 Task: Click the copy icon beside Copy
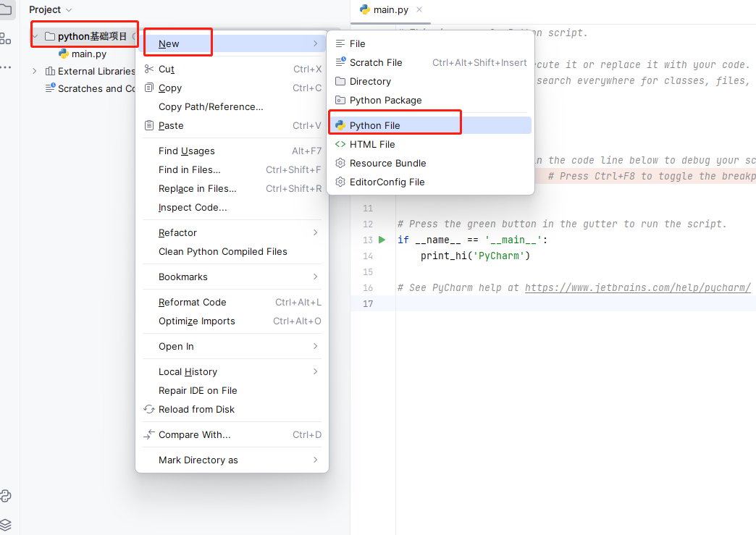click(149, 88)
